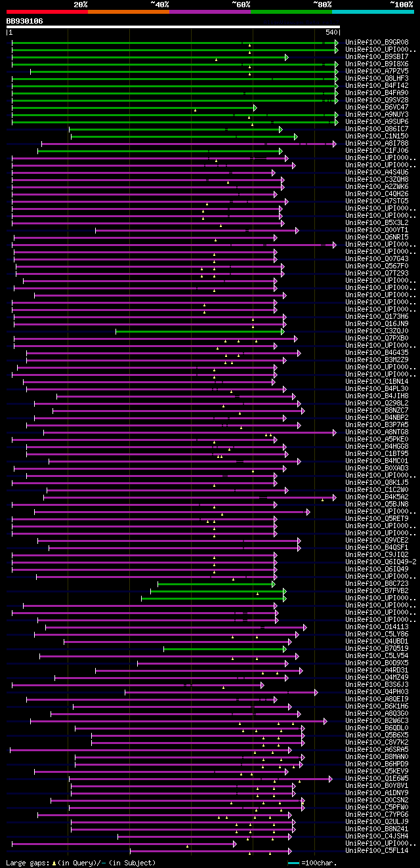
Task: Select the UniRef100_A9NUY3 label
Action: (x=377, y=114)
